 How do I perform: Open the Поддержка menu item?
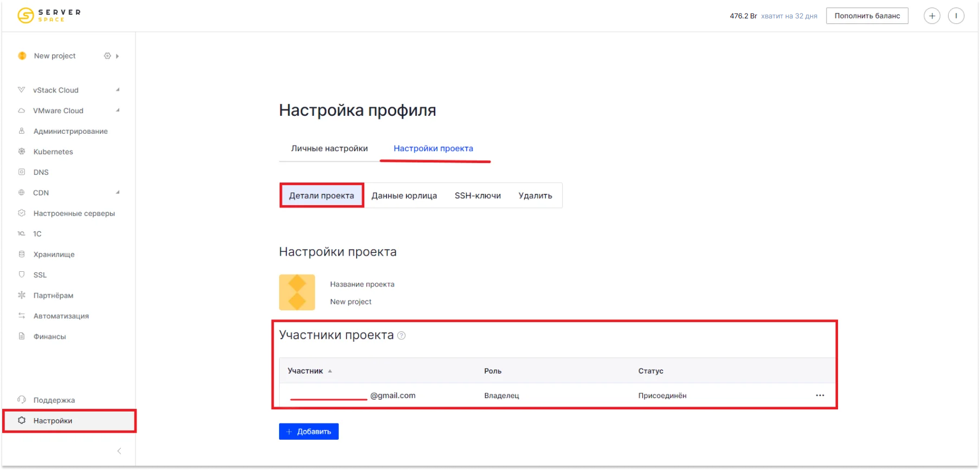[x=54, y=400]
